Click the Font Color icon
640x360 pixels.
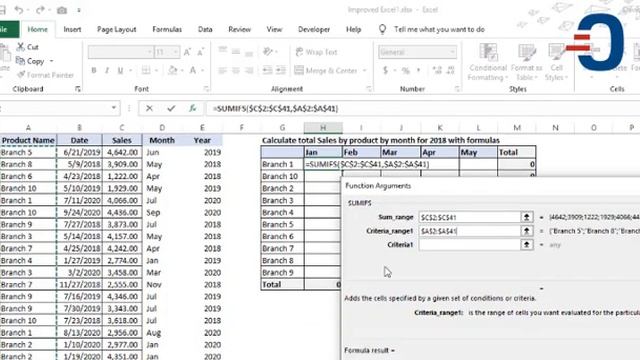[193, 70]
